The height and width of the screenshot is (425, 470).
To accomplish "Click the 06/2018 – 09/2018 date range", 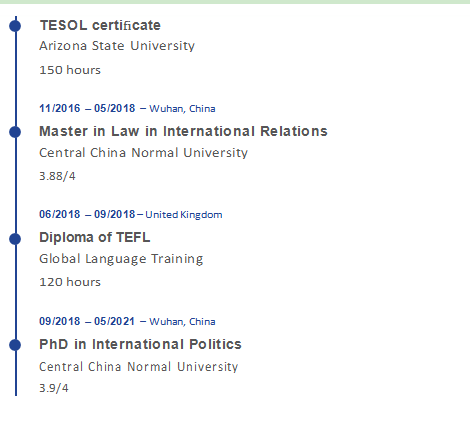I will 87,214.
